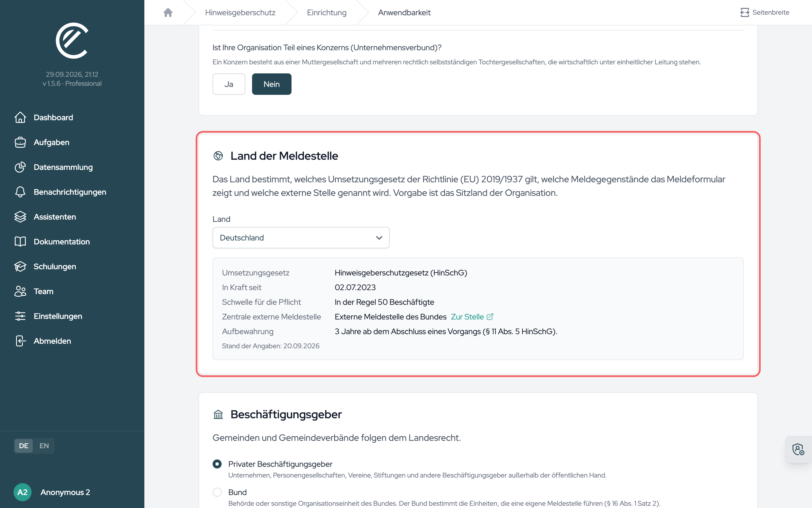
Task: Select Ja for Konzern question
Action: coord(229,84)
